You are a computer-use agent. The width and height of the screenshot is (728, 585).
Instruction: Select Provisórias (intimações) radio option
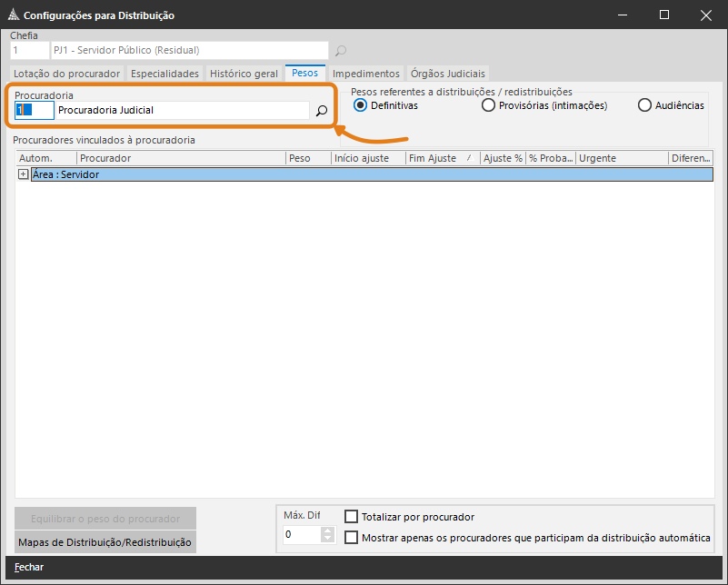pos(489,105)
